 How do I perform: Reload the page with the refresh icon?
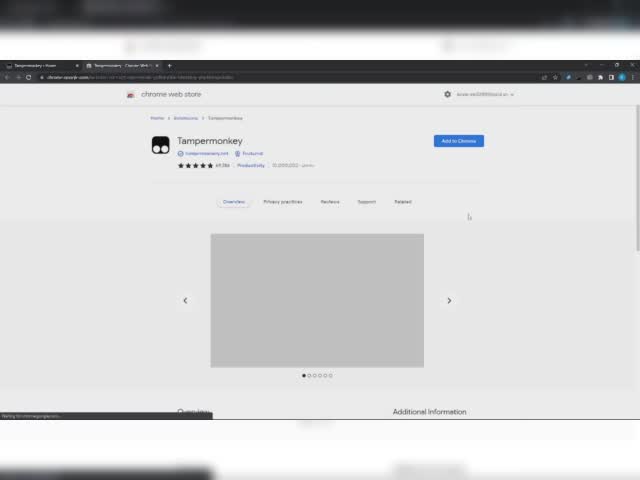point(29,77)
